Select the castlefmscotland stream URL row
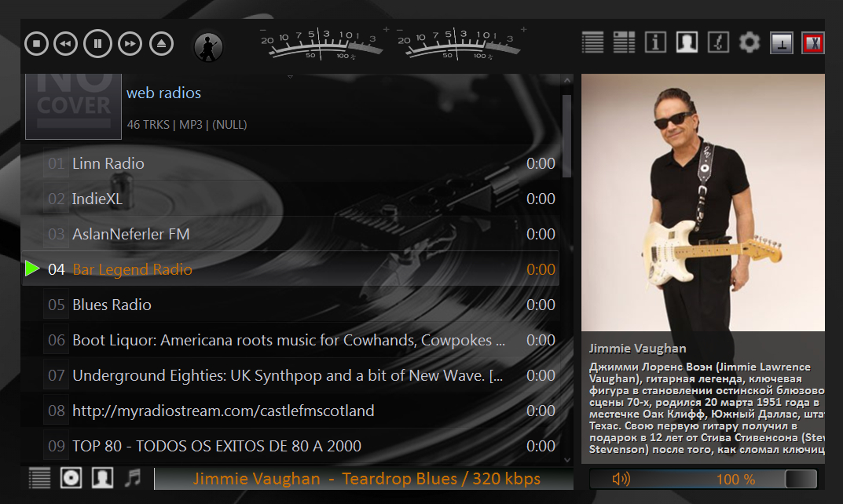843x504 pixels. (291, 411)
